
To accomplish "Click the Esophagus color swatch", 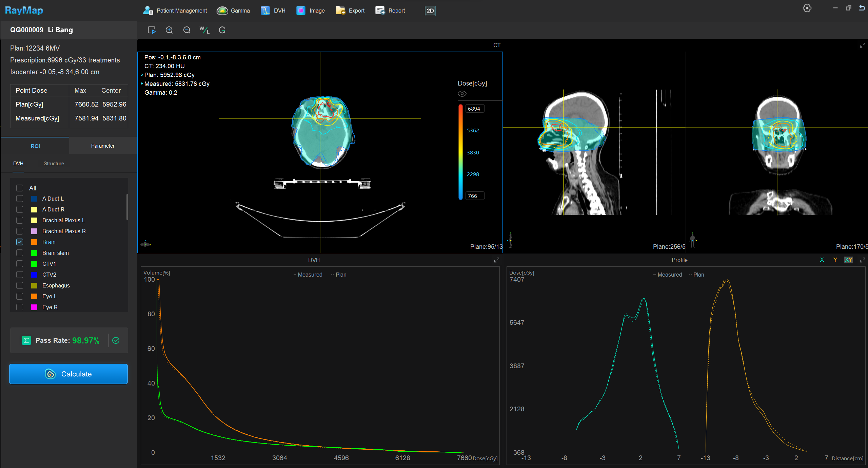I will pos(34,285).
